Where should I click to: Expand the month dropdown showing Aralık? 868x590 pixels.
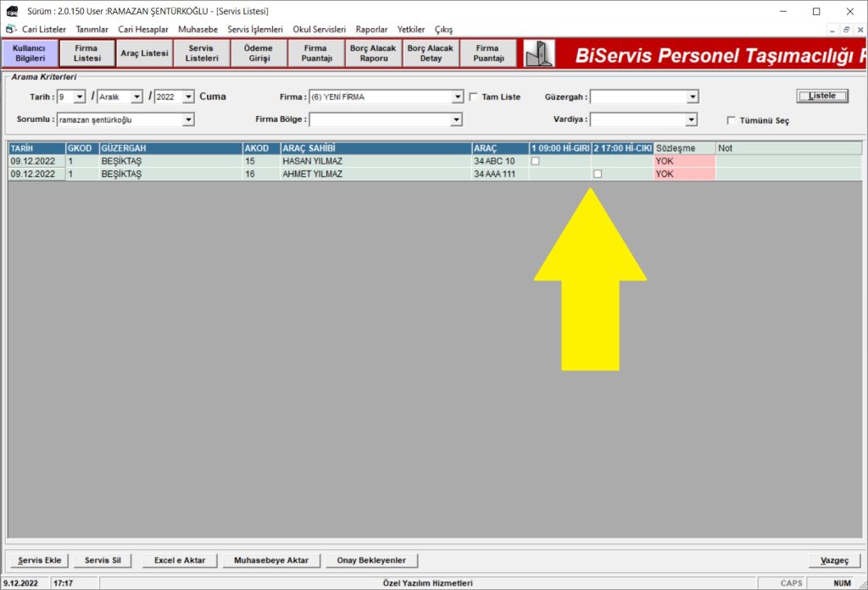tap(137, 97)
